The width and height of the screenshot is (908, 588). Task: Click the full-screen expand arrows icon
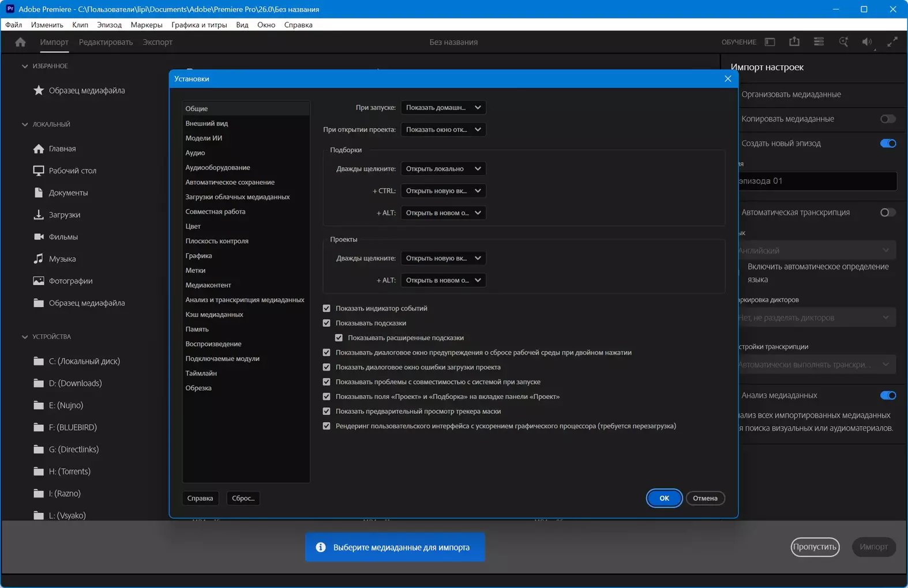[892, 42]
